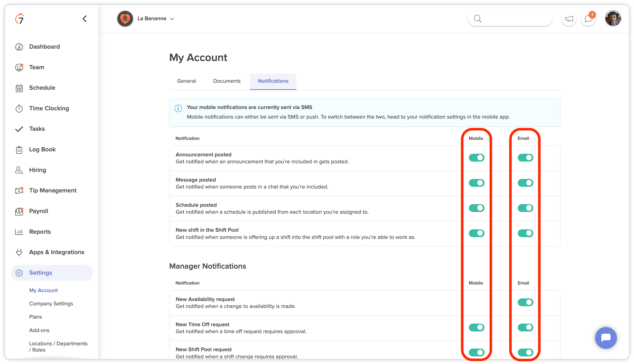Click the search magnifier icon
Image resolution: width=634 pixels, height=364 pixels.
477,19
